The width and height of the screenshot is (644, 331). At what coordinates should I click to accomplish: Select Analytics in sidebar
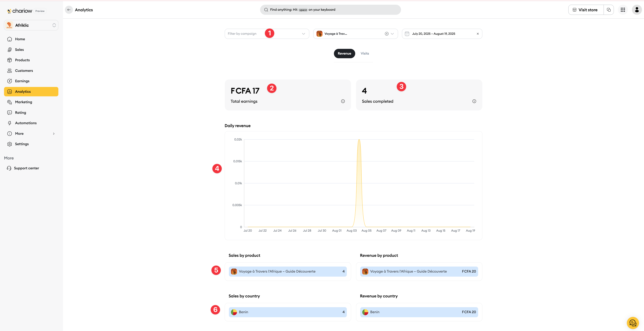[x=31, y=92]
